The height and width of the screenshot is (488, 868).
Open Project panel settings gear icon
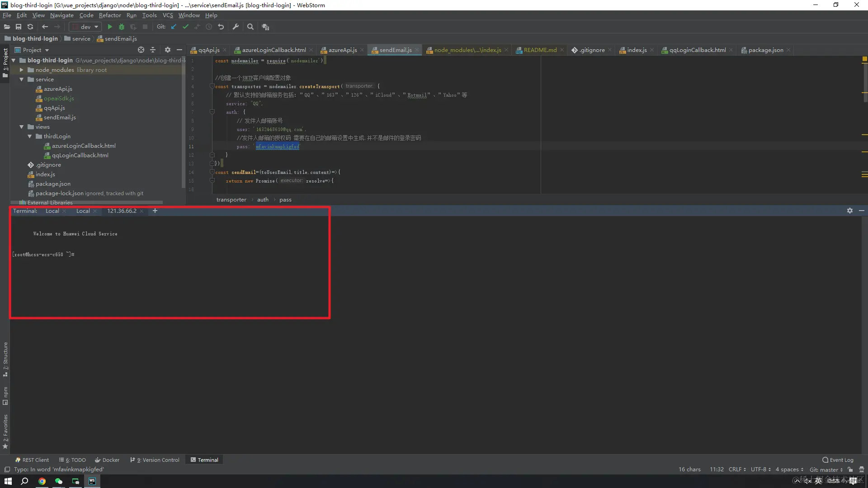click(167, 50)
